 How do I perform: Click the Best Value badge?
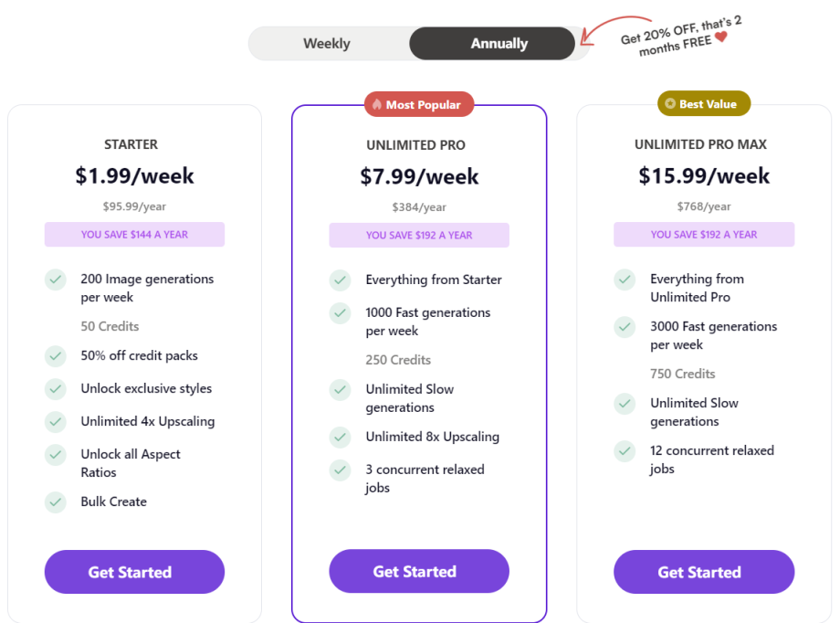(704, 104)
